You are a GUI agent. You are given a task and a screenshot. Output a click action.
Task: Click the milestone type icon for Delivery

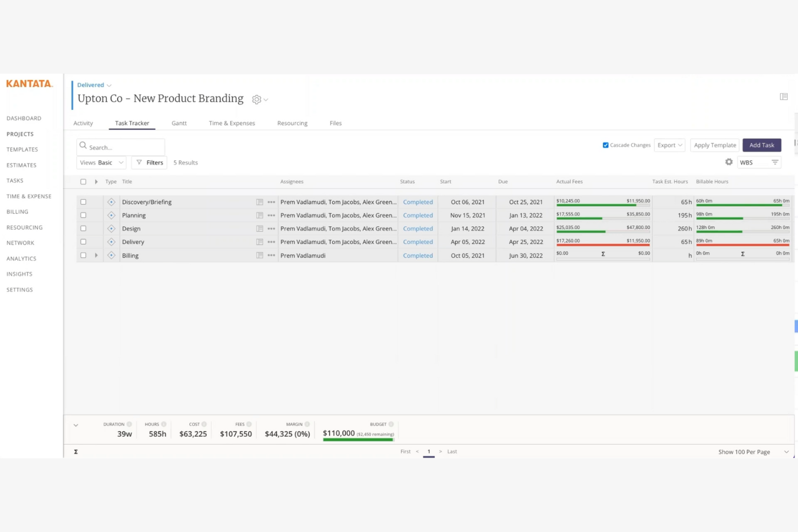coord(111,242)
